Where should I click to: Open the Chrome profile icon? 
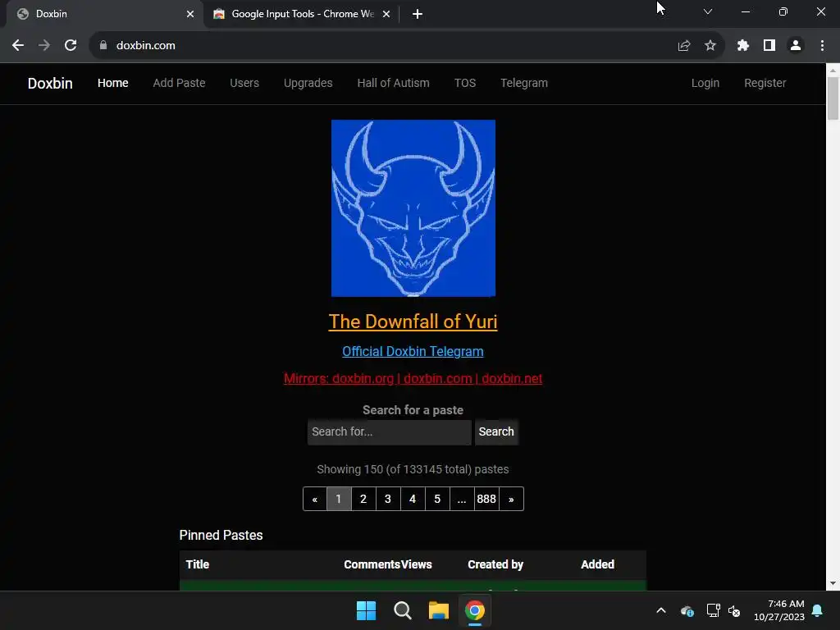(796, 46)
